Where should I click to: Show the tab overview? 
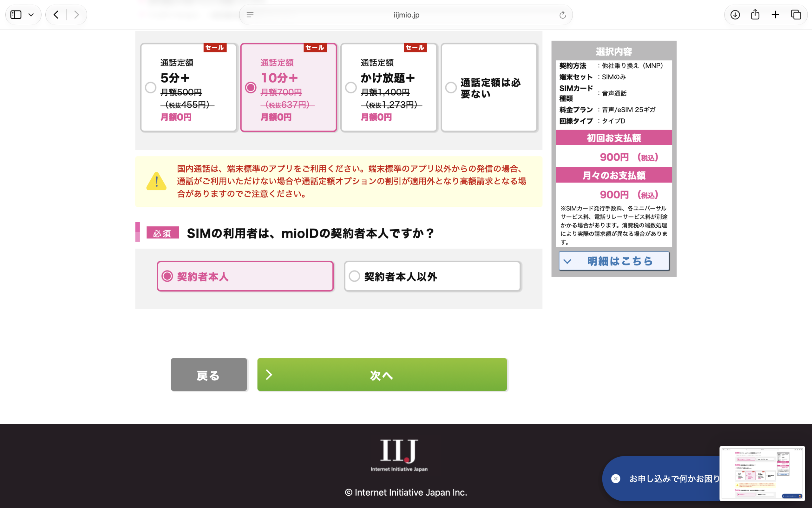796,15
